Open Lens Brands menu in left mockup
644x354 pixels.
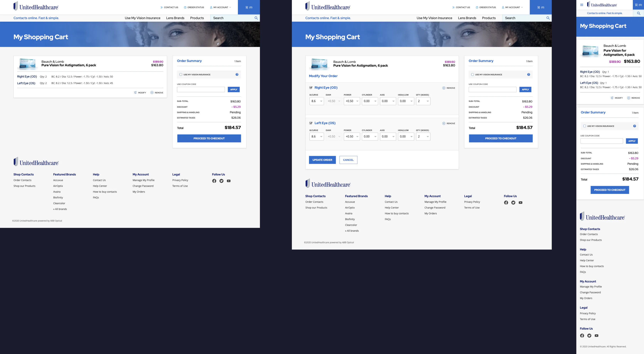[175, 18]
